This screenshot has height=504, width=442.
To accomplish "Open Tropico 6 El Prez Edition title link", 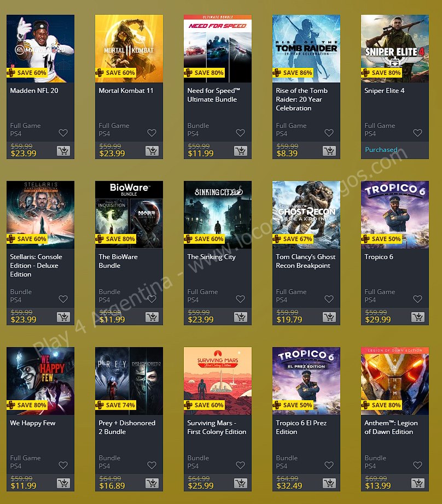I will tap(301, 427).
